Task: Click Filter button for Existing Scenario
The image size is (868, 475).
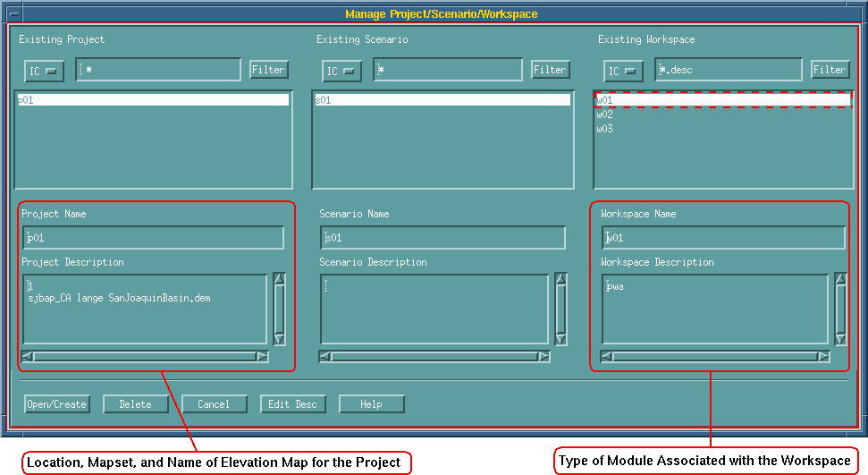Action: pos(550,70)
